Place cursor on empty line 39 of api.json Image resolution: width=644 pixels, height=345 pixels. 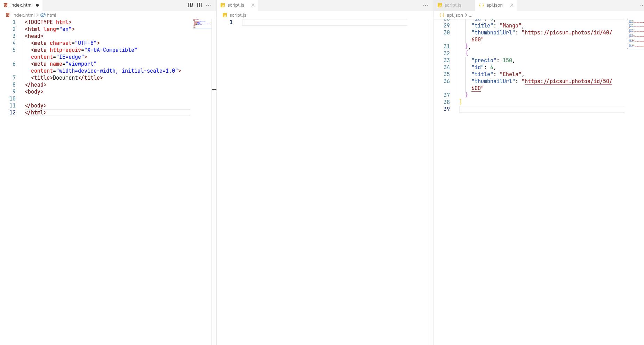tap(542, 109)
